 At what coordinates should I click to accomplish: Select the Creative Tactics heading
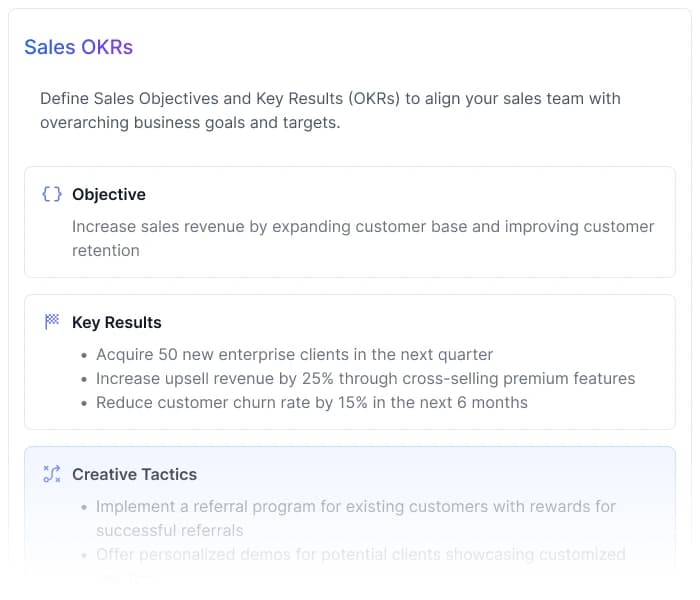pos(135,474)
